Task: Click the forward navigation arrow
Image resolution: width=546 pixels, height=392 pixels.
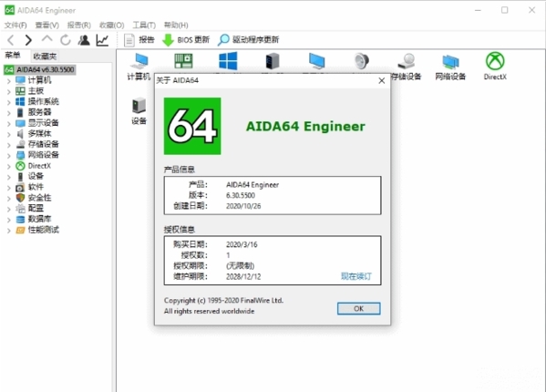Action: 28,40
